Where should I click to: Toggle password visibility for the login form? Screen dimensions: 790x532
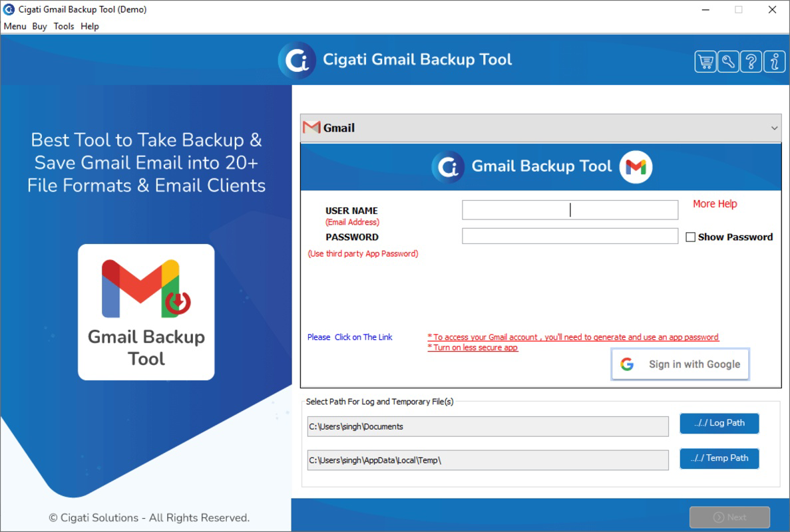(690, 237)
